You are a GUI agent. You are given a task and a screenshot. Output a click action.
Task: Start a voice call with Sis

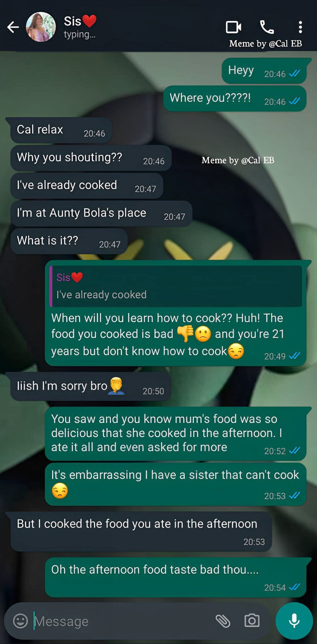tap(267, 27)
